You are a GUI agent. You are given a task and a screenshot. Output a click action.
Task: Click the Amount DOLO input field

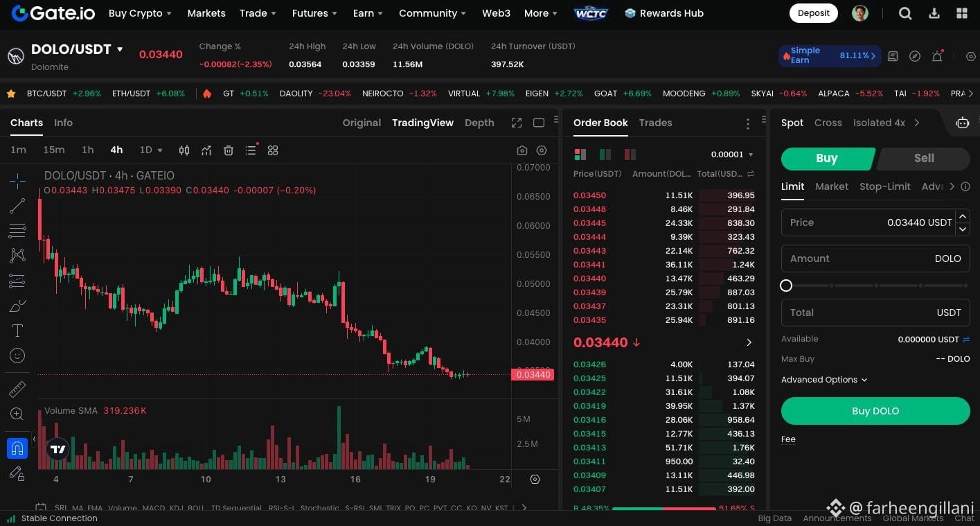(x=875, y=258)
